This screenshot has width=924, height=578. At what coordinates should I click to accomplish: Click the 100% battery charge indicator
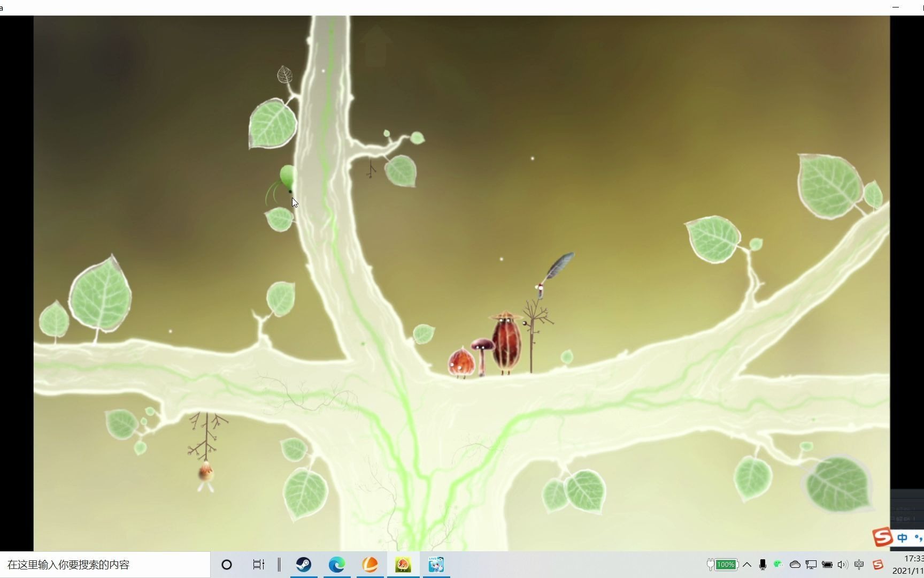[x=722, y=565]
